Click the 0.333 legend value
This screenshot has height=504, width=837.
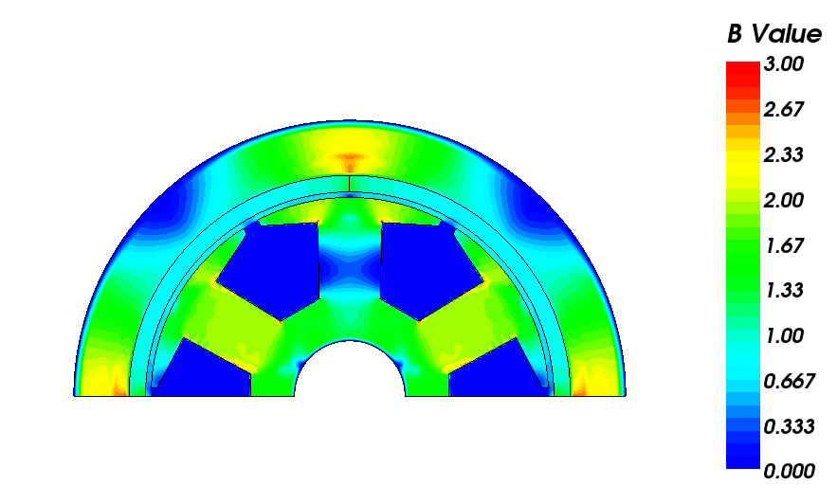(789, 426)
